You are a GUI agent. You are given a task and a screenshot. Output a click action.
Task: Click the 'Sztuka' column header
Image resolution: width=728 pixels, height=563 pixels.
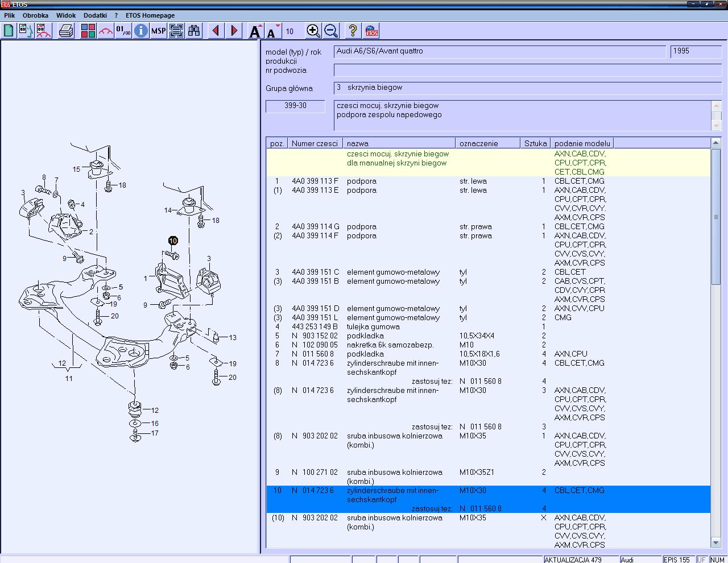click(x=535, y=143)
